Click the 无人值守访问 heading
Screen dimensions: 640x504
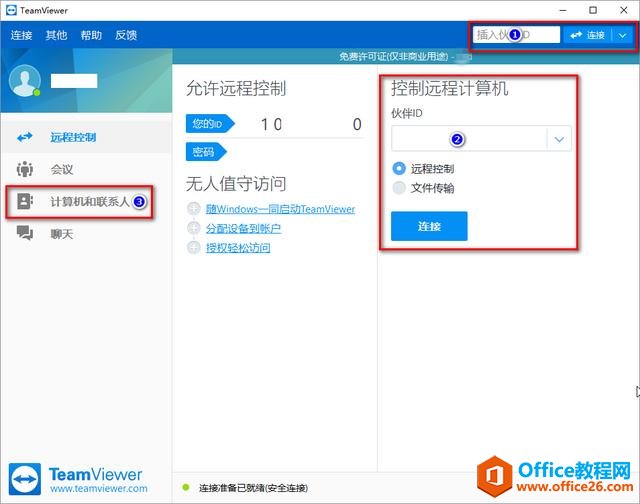click(x=236, y=184)
